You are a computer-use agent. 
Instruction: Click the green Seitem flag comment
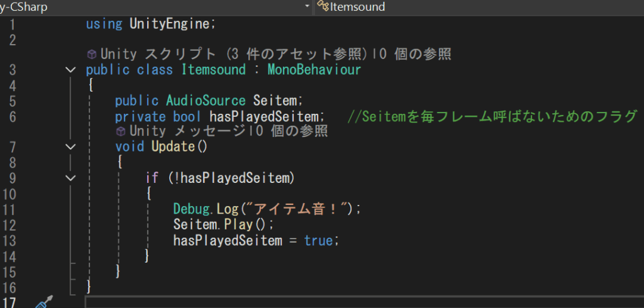coord(492,116)
